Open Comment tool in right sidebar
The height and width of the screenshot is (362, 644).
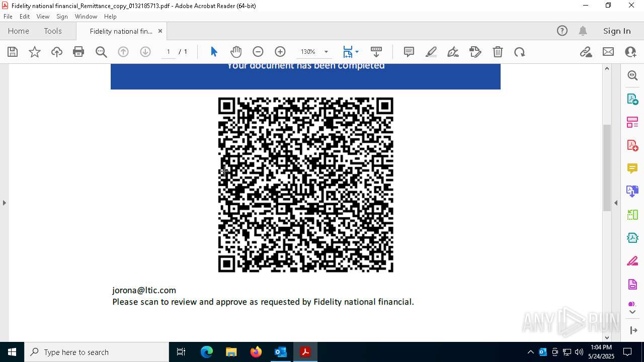point(632,168)
